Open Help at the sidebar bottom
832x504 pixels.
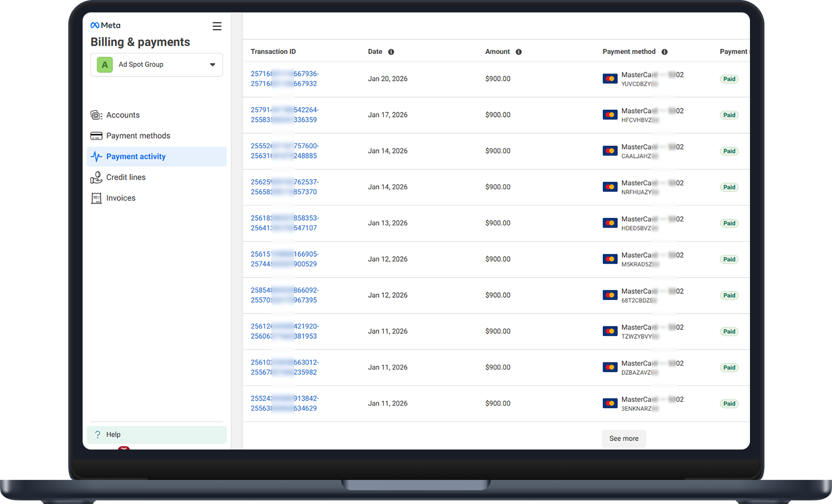click(113, 435)
